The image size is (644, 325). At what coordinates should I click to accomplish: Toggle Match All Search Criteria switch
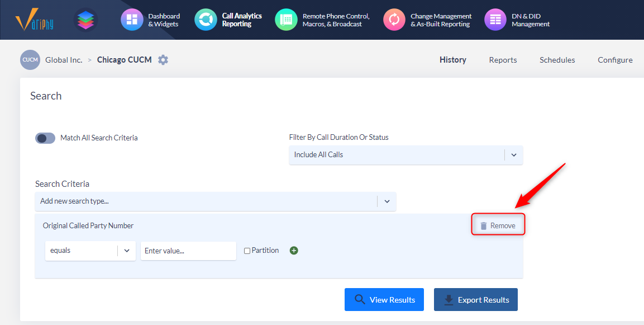[45, 138]
